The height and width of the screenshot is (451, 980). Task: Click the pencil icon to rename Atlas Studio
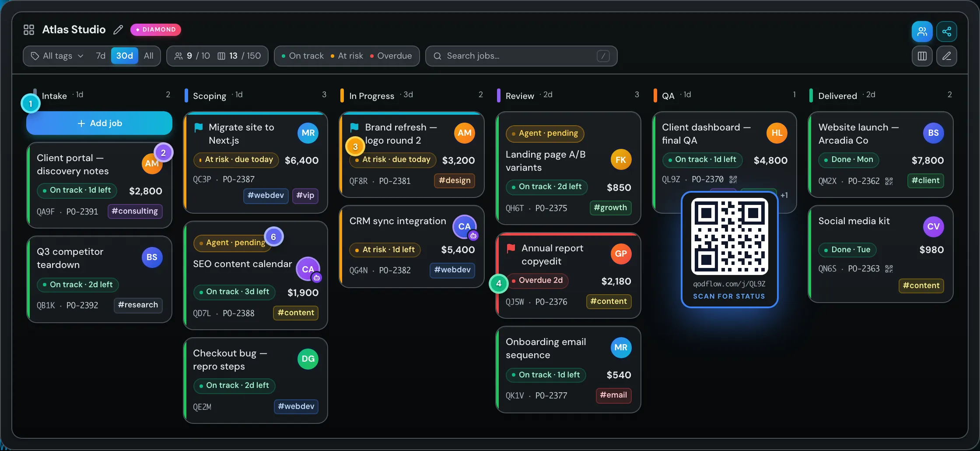[x=118, y=30]
